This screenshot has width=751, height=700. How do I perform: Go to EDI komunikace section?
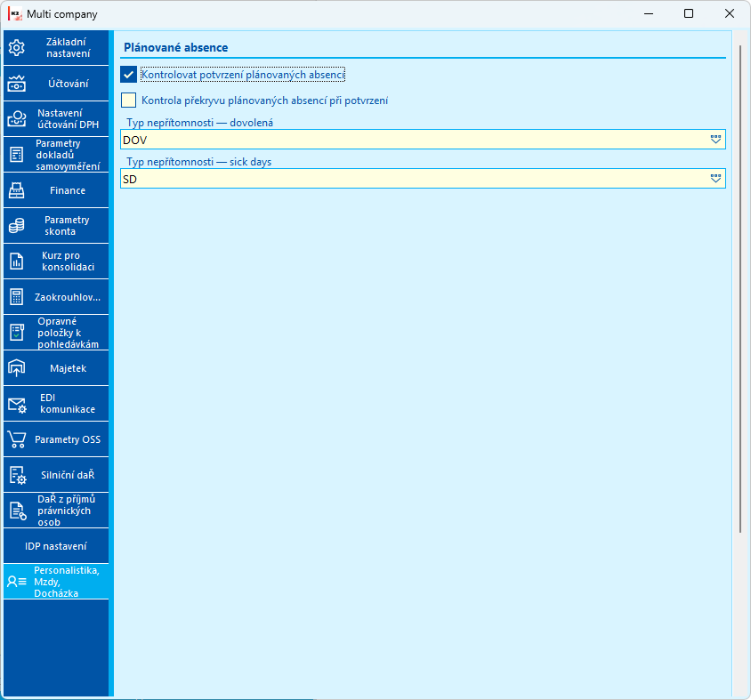56,404
